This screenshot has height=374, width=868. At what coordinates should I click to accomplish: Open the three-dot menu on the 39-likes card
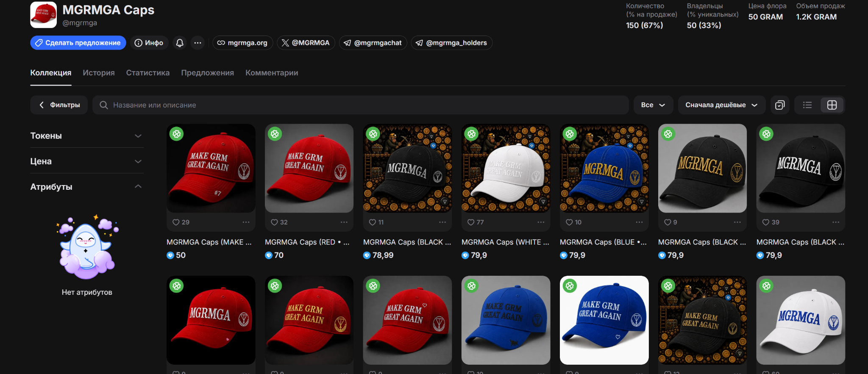click(x=836, y=222)
